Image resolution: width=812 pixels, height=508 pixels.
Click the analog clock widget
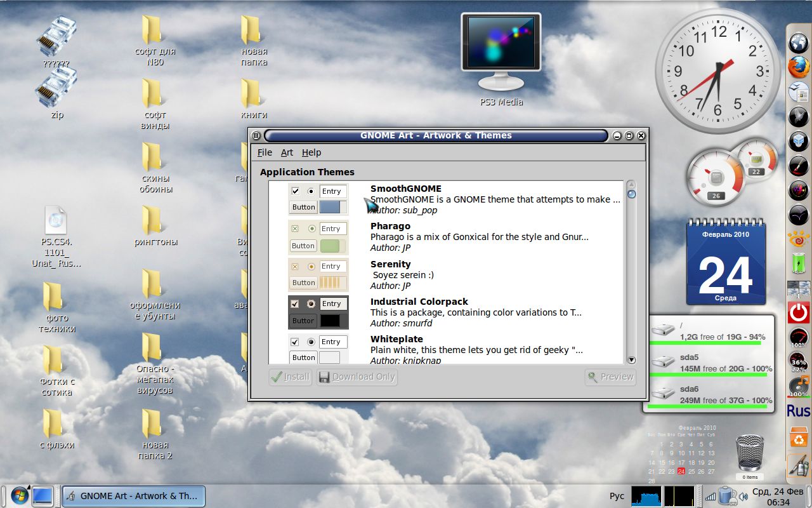pyautogui.click(x=718, y=70)
